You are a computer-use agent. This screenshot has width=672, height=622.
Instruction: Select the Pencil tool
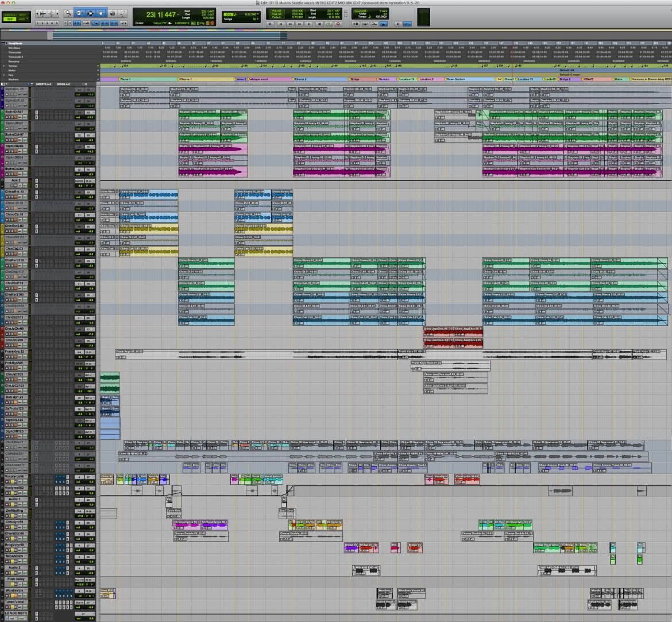(x=123, y=13)
